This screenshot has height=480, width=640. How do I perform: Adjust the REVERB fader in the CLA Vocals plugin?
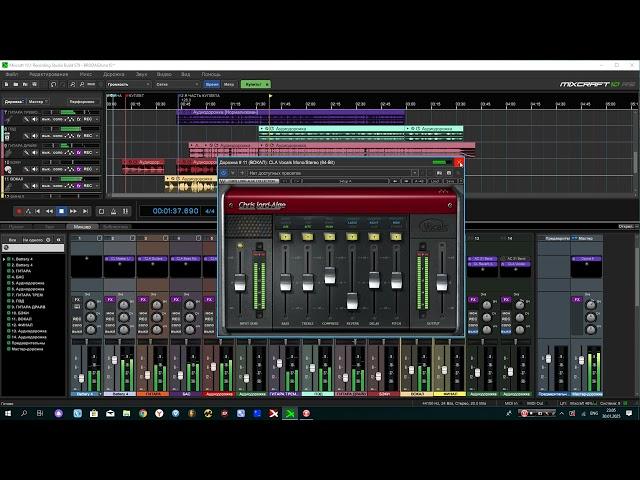352,300
